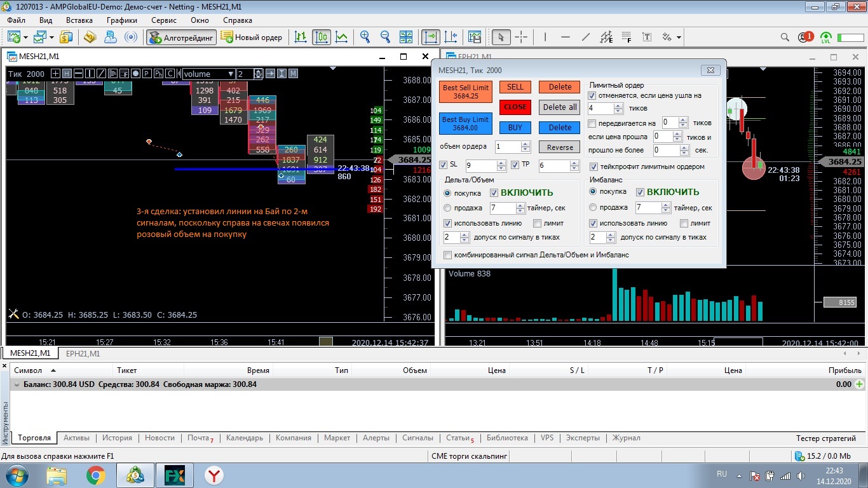Select the vertical line drawing tool

(x=545, y=37)
